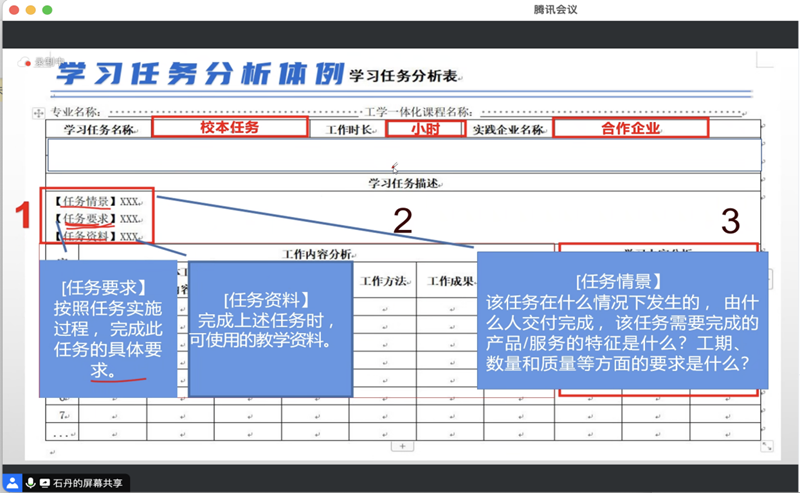Viewport: 800px width, 493px height.
Task: Click the screen sharing icon beside 石丹
Action: (x=45, y=483)
